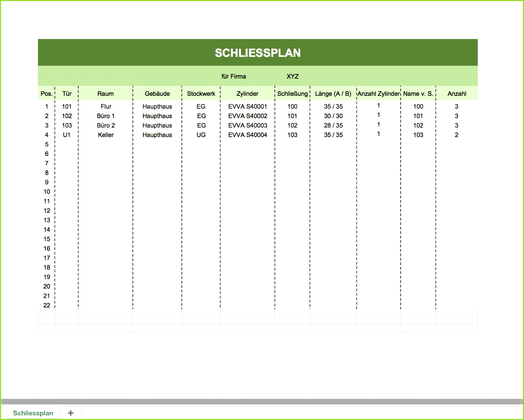Image resolution: width=524 pixels, height=420 pixels.
Task: Click the 'Anzahl Zylinder' header
Action: pos(379,94)
